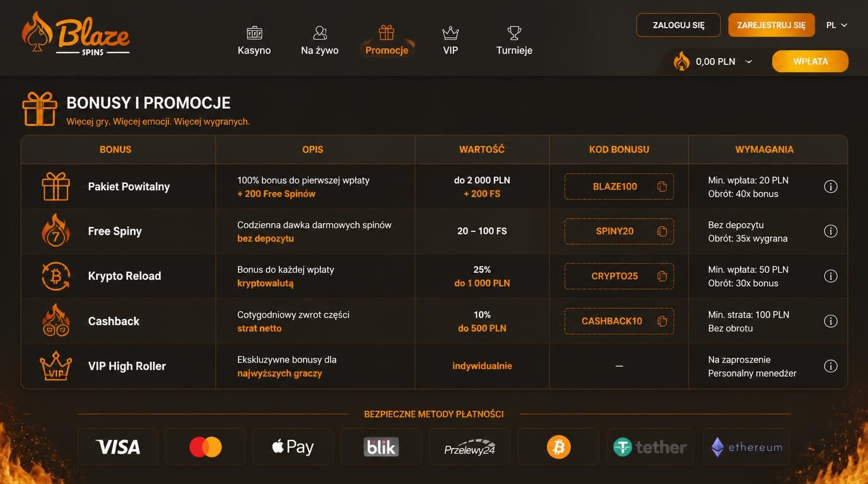Expand the 0,00 PLN balance dropdown
This screenshot has width=868, height=484.
click(749, 62)
